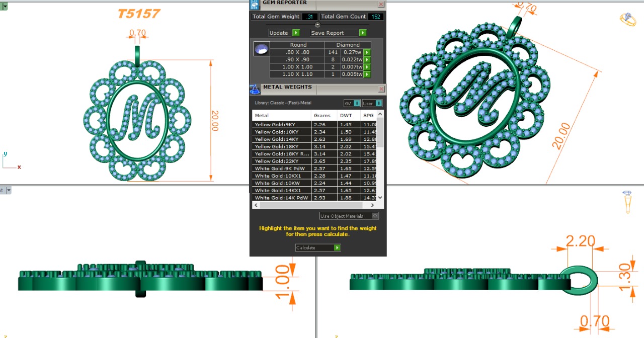Open the bottom-left viewport title dropdown arrow
Image resolution: width=644 pixels, height=338 pixels.
click(9, 190)
